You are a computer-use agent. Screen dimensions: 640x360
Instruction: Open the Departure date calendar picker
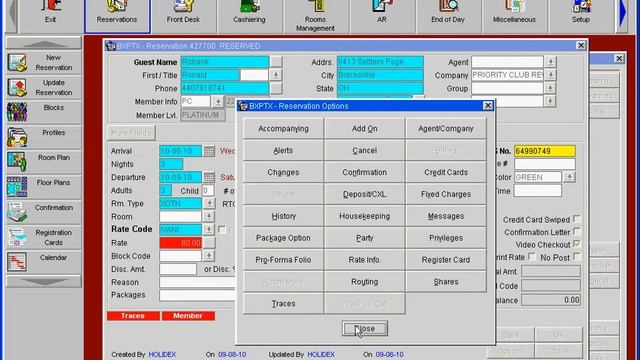coord(209,177)
